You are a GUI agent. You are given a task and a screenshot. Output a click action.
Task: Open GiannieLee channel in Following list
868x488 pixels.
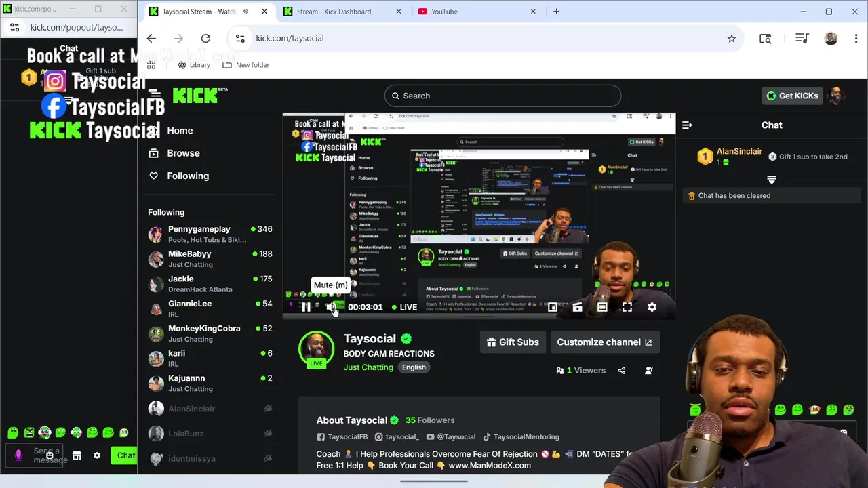tap(210, 308)
